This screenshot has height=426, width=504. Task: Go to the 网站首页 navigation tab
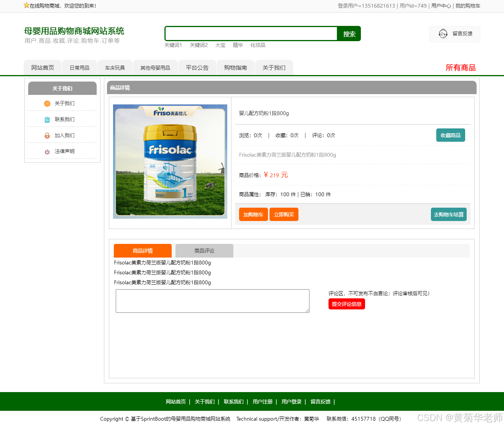43,67
